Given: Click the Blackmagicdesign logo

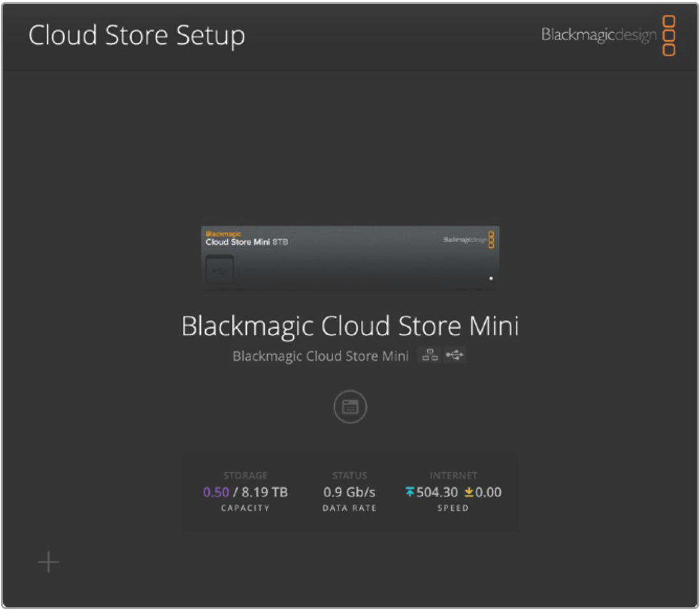Looking at the screenshot, I should (x=608, y=35).
